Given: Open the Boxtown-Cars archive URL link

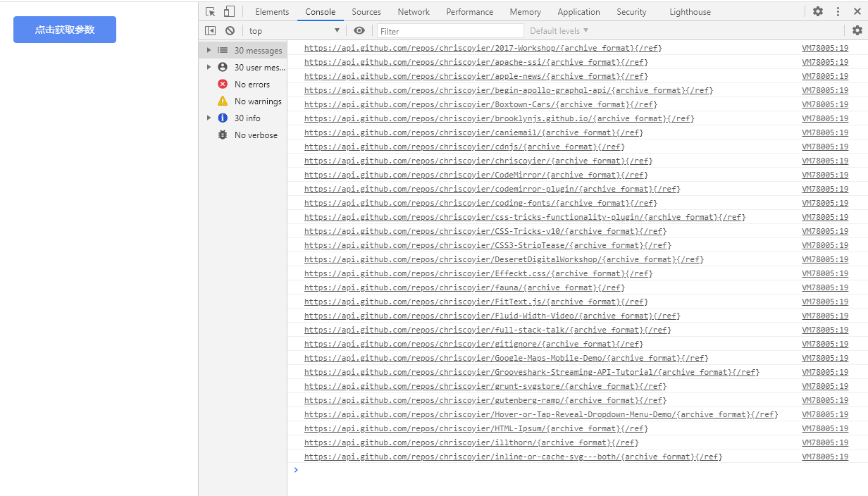Looking at the screenshot, I should point(480,104).
